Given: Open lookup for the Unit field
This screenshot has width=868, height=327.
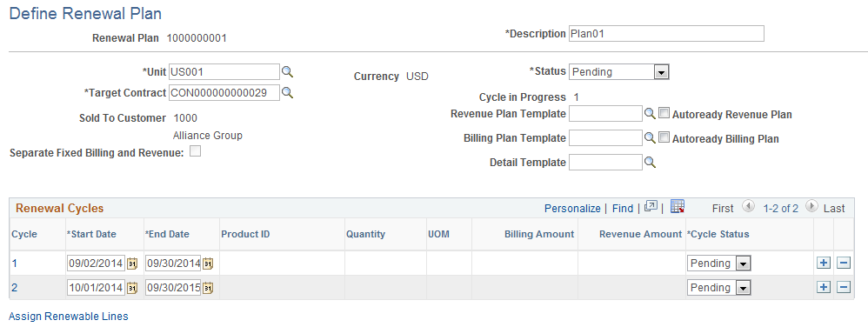Looking at the screenshot, I should [x=287, y=72].
